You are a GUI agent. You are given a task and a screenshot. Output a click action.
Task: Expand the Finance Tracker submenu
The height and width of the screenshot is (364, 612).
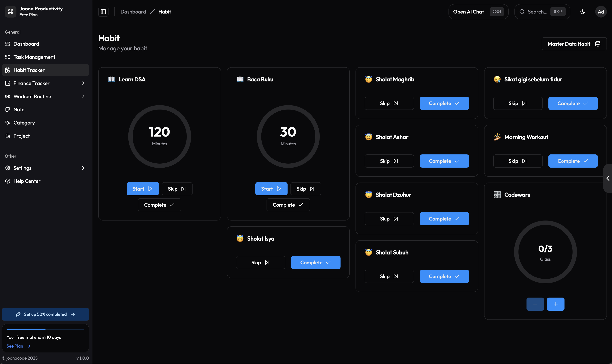(83, 83)
